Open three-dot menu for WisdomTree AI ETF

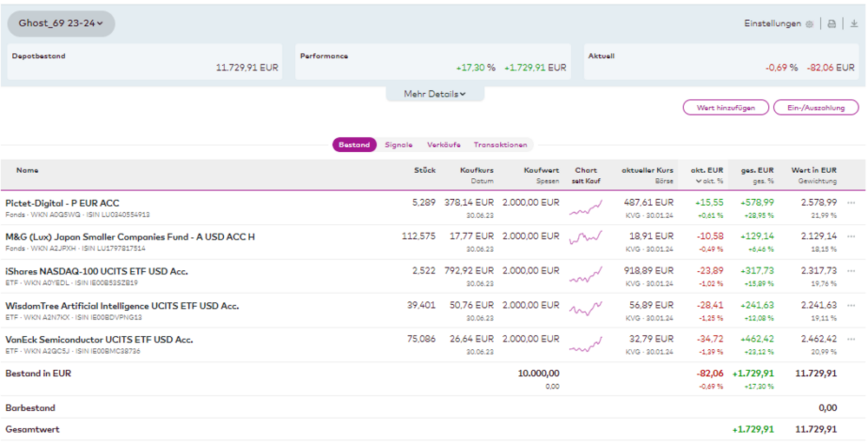click(x=852, y=306)
